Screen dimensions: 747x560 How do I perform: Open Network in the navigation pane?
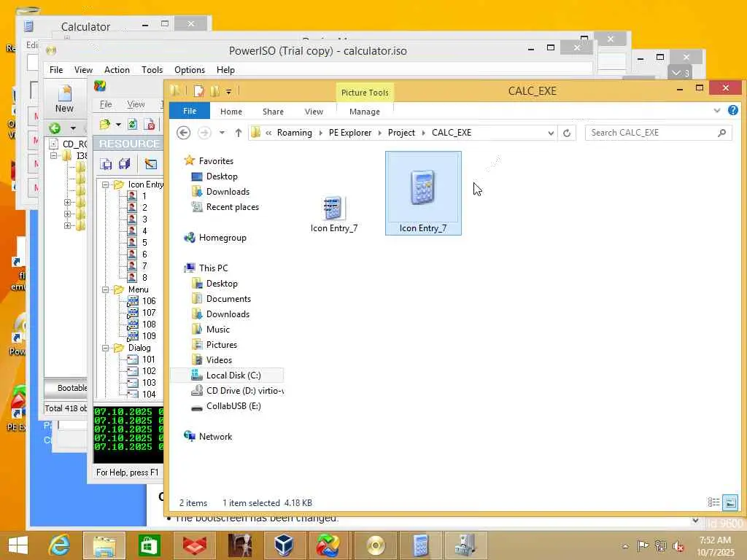215,436
